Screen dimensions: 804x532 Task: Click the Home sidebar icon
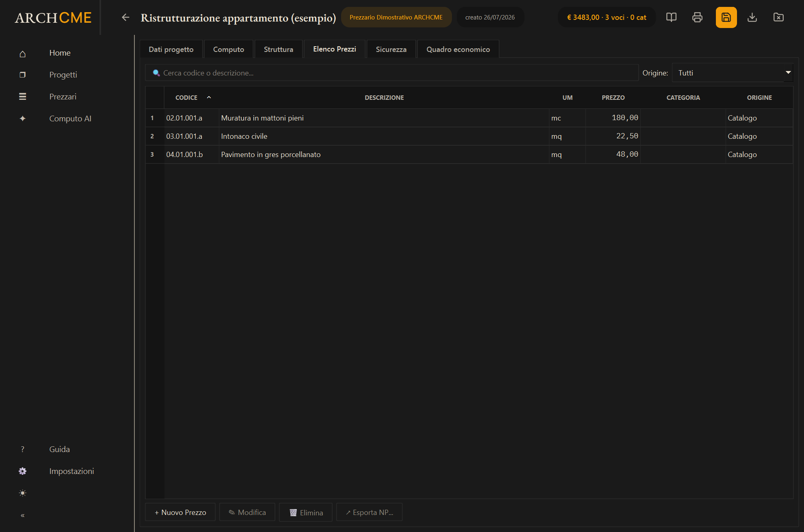click(x=23, y=54)
